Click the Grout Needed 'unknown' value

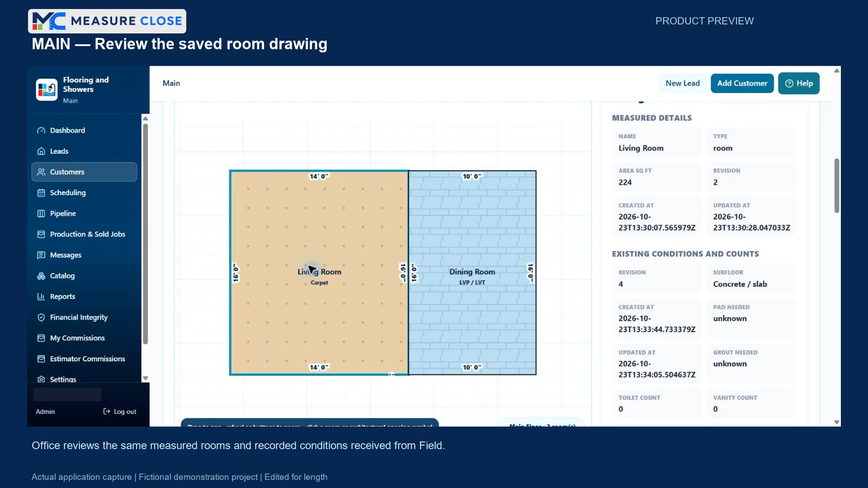tap(730, 364)
